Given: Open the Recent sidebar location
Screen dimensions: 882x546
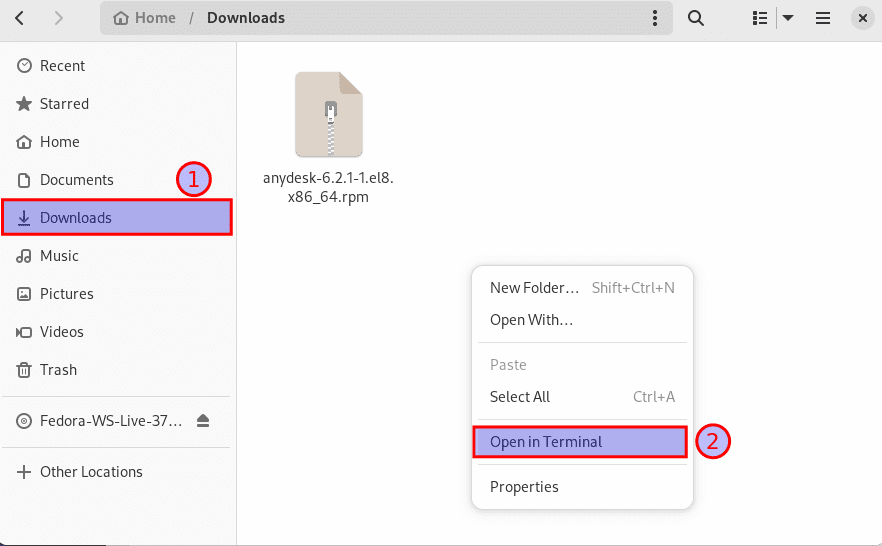Looking at the screenshot, I should pyautogui.click(x=62, y=66).
